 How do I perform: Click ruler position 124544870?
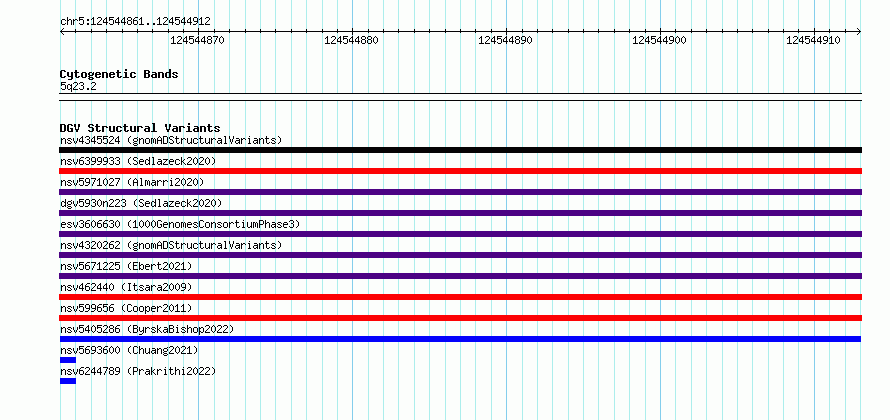click(x=198, y=40)
